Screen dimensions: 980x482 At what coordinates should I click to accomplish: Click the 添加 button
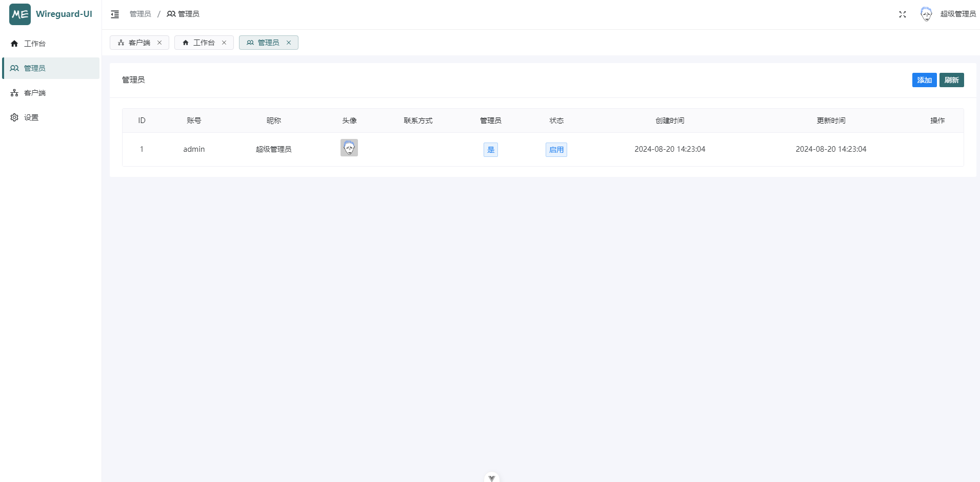(x=924, y=80)
